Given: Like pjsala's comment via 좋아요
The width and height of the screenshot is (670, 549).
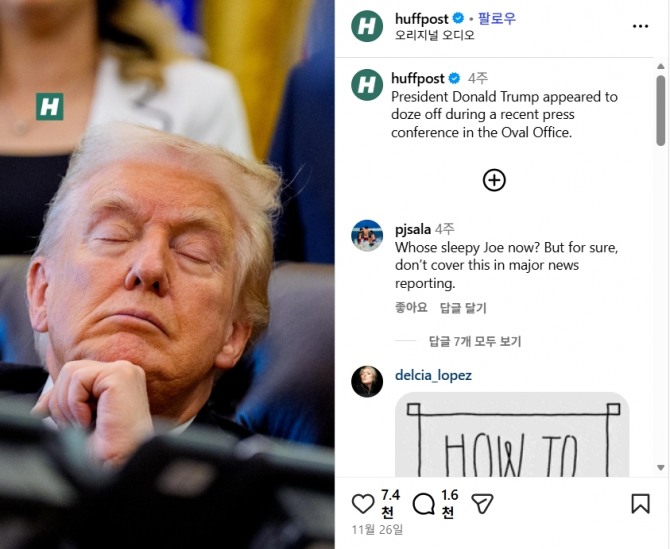Looking at the screenshot, I should click(x=411, y=307).
